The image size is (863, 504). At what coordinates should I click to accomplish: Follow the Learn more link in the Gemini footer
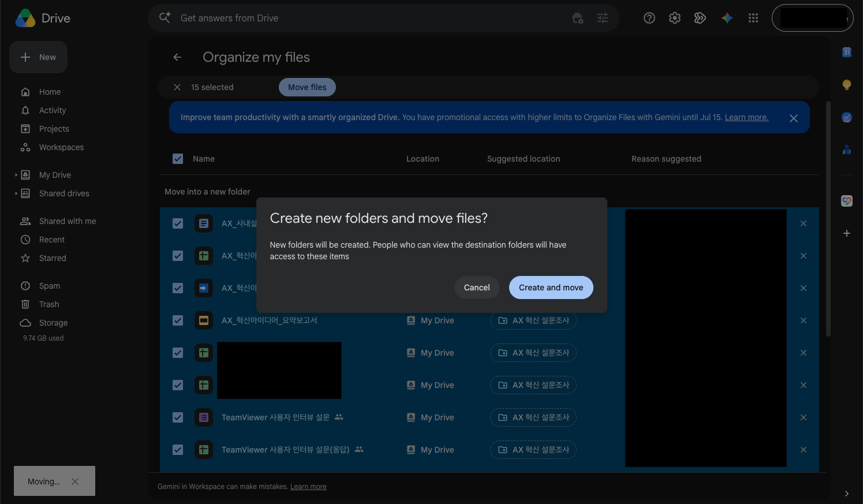pos(308,487)
